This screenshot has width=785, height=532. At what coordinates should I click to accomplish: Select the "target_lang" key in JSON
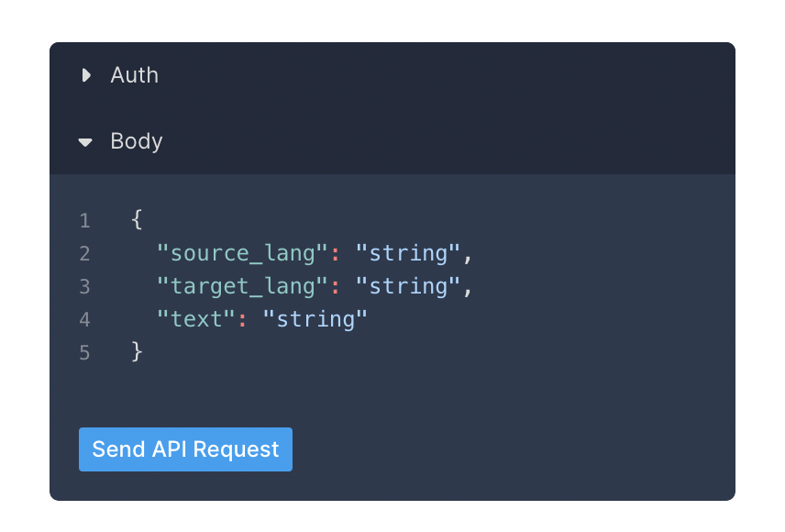pos(242,286)
